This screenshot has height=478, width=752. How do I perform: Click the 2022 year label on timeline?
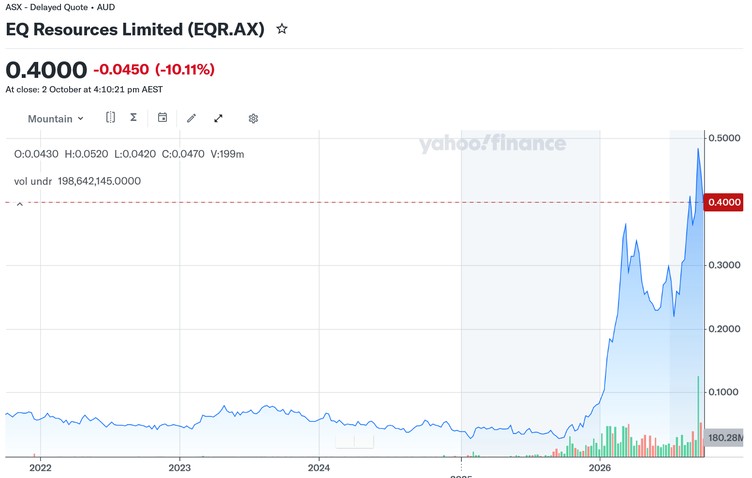[40, 467]
